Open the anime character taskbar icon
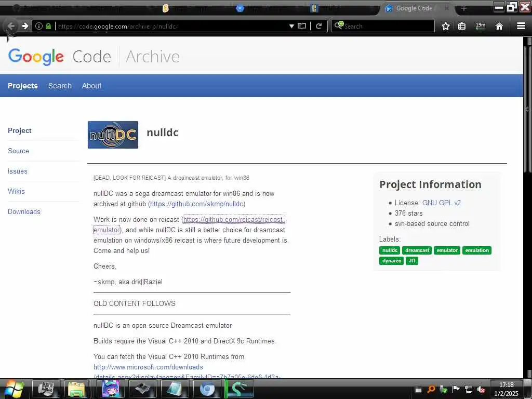This screenshot has width=532, height=399. coord(110,389)
